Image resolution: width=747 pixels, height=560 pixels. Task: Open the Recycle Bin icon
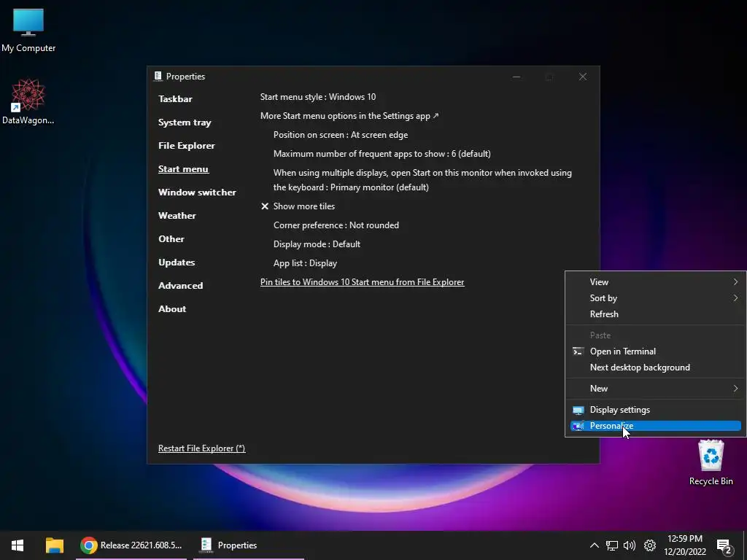(x=711, y=462)
